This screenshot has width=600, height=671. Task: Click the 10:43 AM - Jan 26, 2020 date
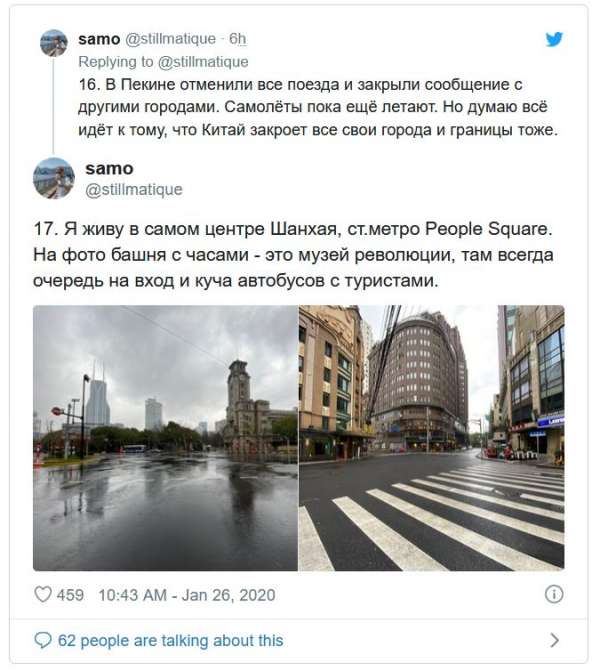(187, 595)
